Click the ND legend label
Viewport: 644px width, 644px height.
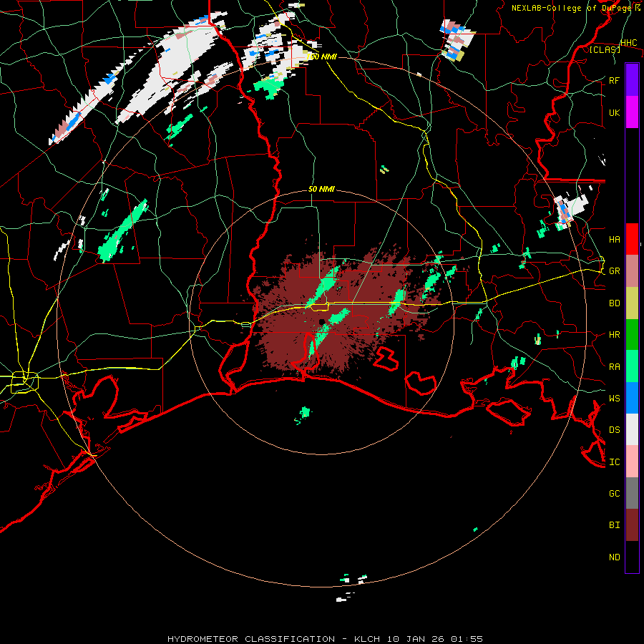615,557
